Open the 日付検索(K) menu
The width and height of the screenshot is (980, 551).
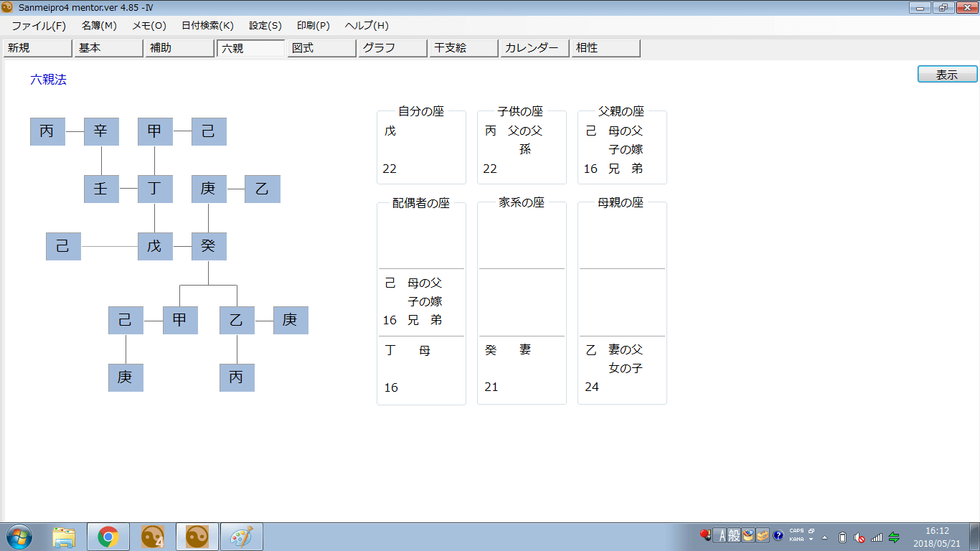pyautogui.click(x=207, y=26)
